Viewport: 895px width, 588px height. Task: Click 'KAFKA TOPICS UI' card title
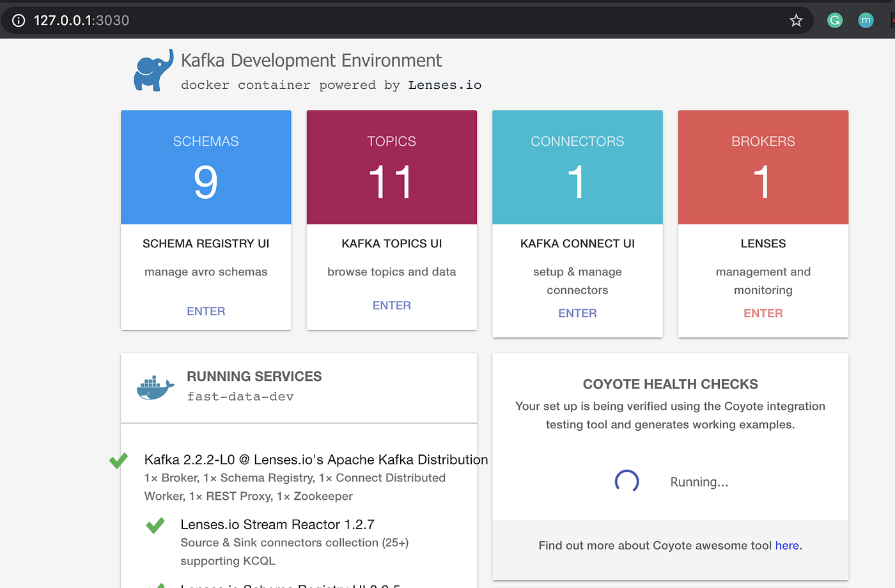392,244
